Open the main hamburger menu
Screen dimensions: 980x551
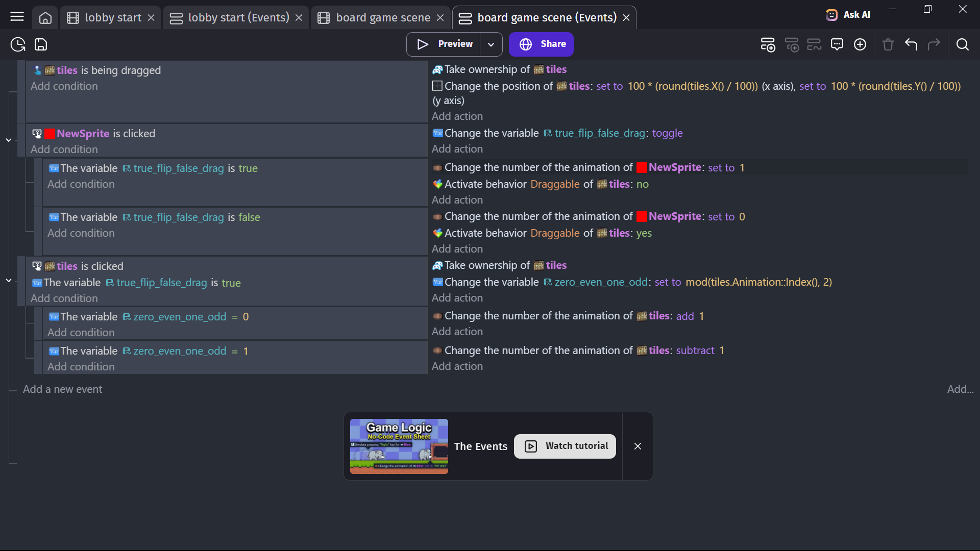pyautogui.click(x=17, y=17)
